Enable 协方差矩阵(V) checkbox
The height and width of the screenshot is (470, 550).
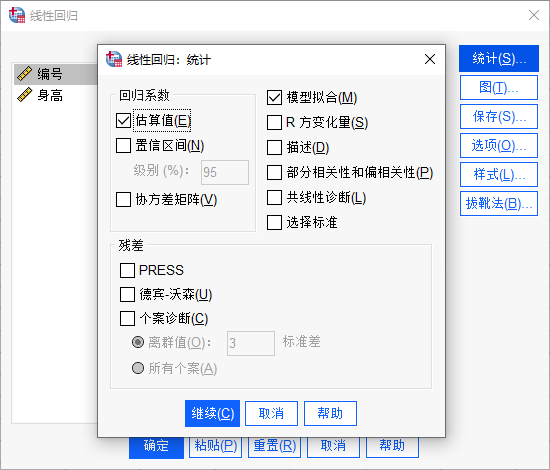[x=123, y=199]
